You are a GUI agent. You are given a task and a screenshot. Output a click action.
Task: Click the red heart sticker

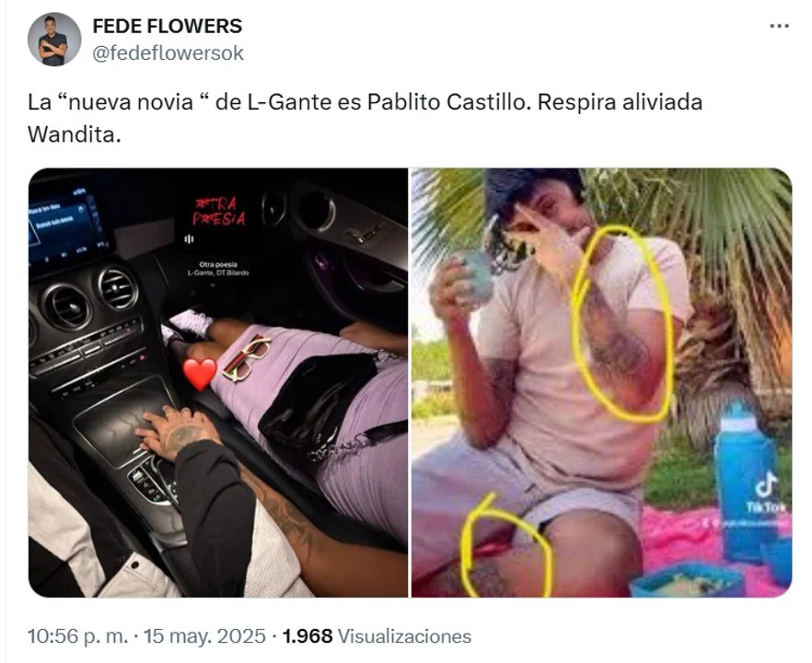[x=200, y=374]
